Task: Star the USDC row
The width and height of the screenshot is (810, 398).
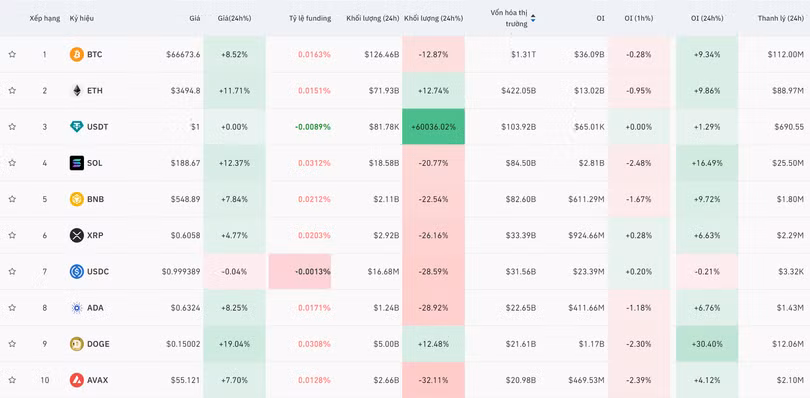Action: [x=12, y=271]
